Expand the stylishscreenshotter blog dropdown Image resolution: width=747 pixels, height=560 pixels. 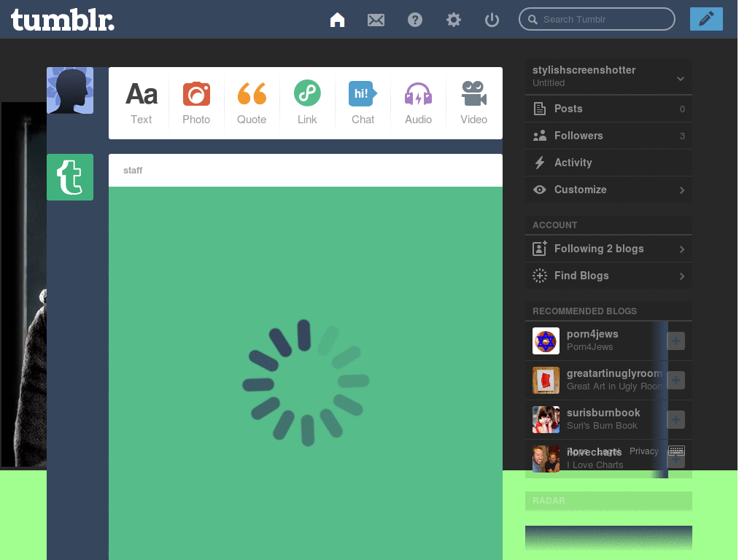pyautogui.click(x=681, y=79)
